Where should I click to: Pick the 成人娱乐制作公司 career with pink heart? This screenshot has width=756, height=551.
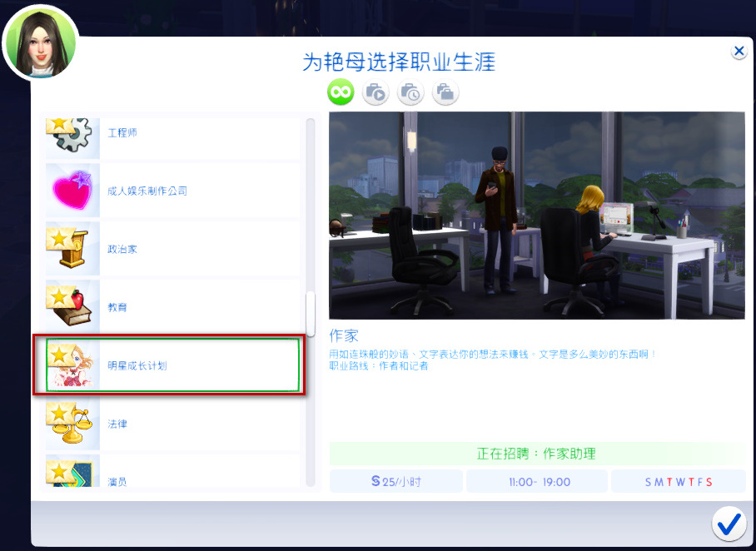point(172,191)
